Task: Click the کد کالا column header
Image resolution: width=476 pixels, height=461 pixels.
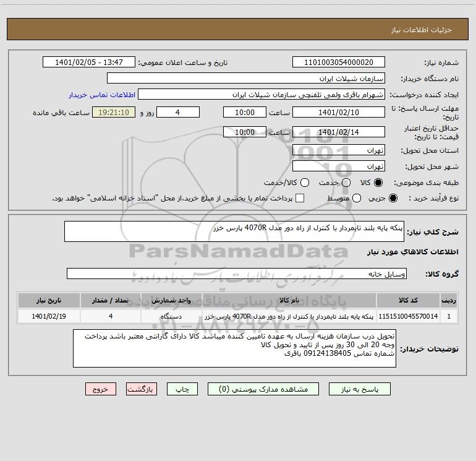Action: (x=408, y=300)
